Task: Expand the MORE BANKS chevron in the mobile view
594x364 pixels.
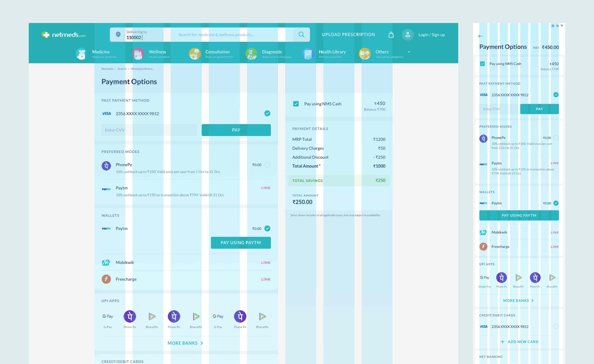Action: click(533, 301)
